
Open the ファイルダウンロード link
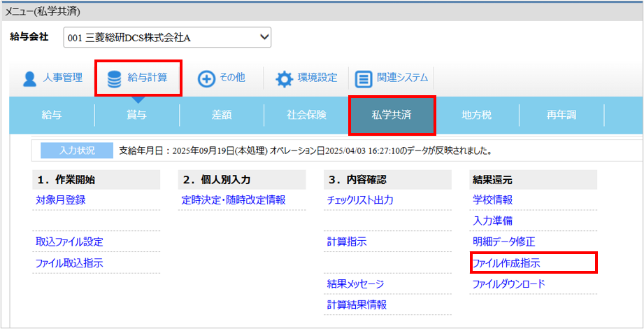tap(508, 283)
